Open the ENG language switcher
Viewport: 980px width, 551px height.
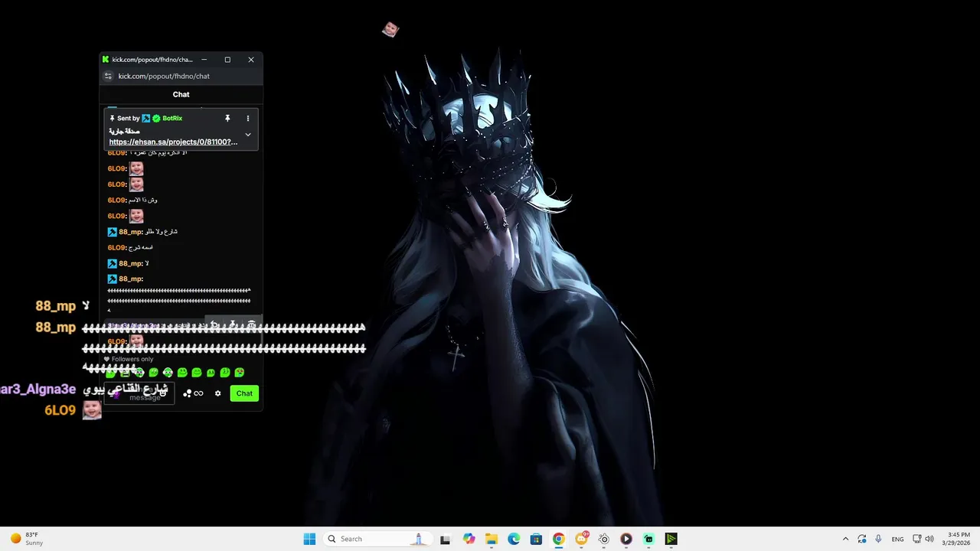click(897, 539)
